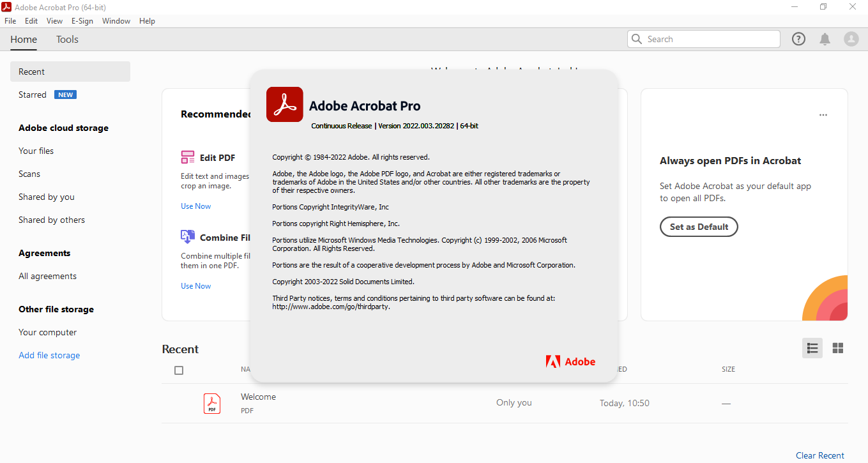
Task: Click the Welcome file name
Action: pos(258,397)
